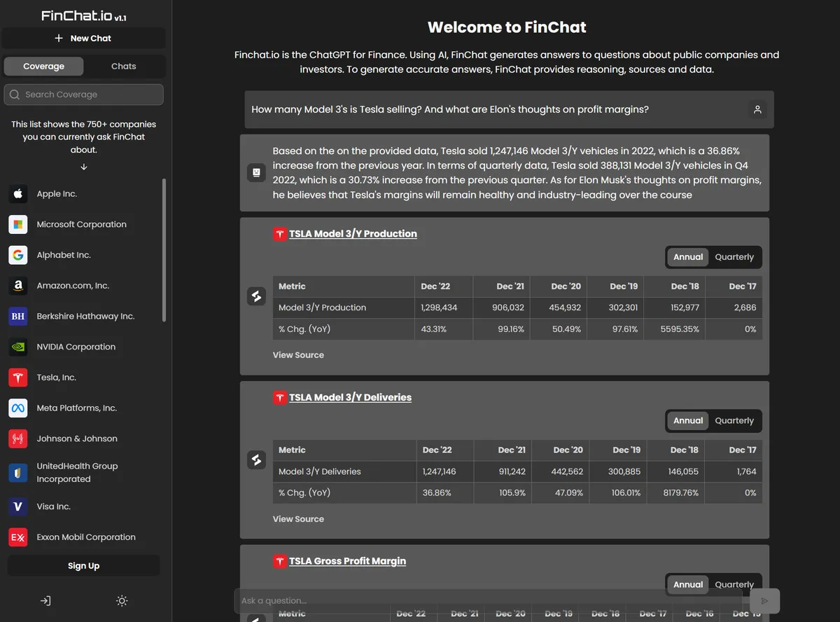
Task: Switch Model 3/Y Deliveries table to Quarterly
Action: point(734,421)
